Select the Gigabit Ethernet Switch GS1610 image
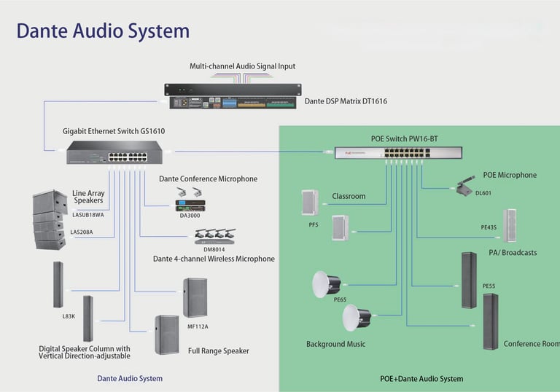This screenshot has height=392, width=560. click(x=114, y=152)
